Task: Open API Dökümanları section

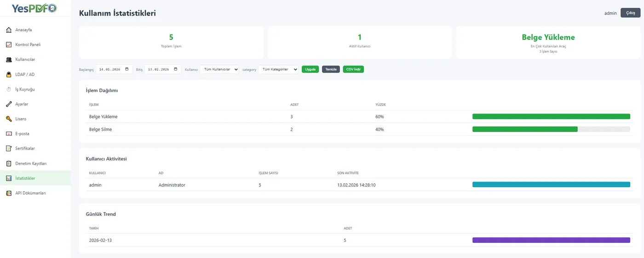Action: click(x=35, y=193)
